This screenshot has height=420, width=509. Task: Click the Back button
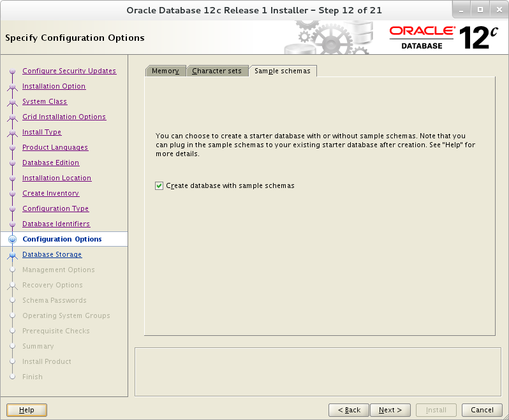(349, 410)
